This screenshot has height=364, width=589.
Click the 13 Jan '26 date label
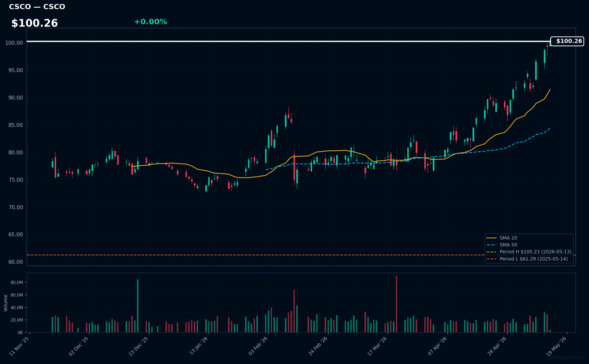[199, 346]
